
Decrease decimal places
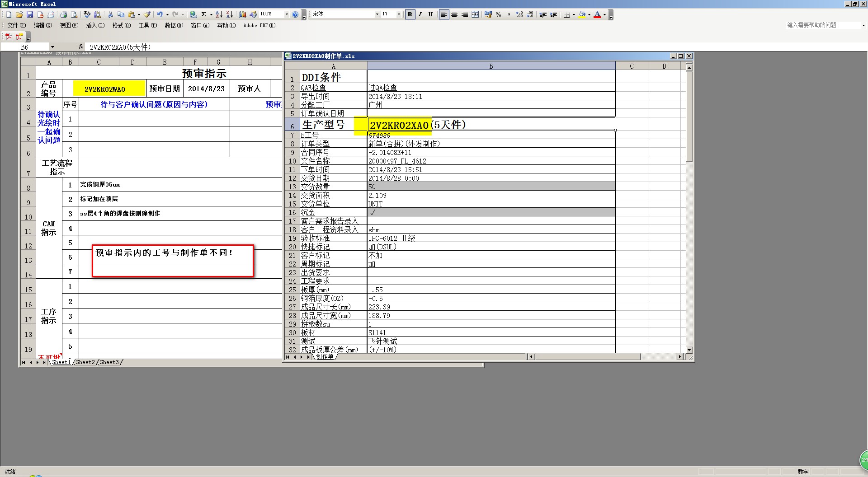[x=530, y=14]
